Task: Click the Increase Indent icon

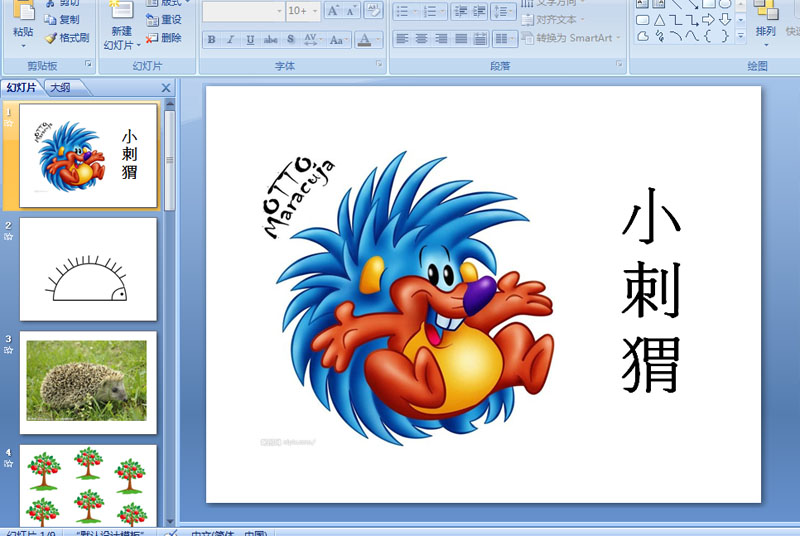Action: pos(479,11)
